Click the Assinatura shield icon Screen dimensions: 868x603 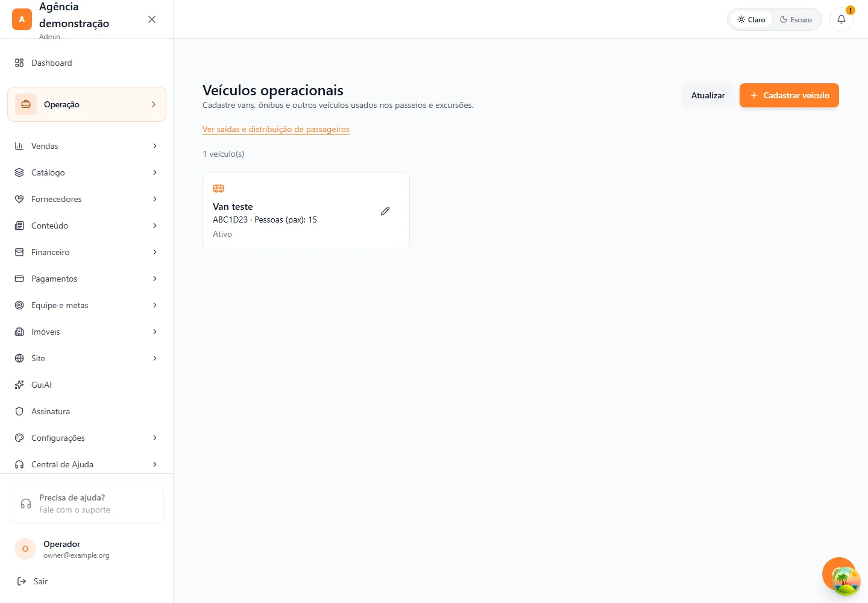click(19, 411)
